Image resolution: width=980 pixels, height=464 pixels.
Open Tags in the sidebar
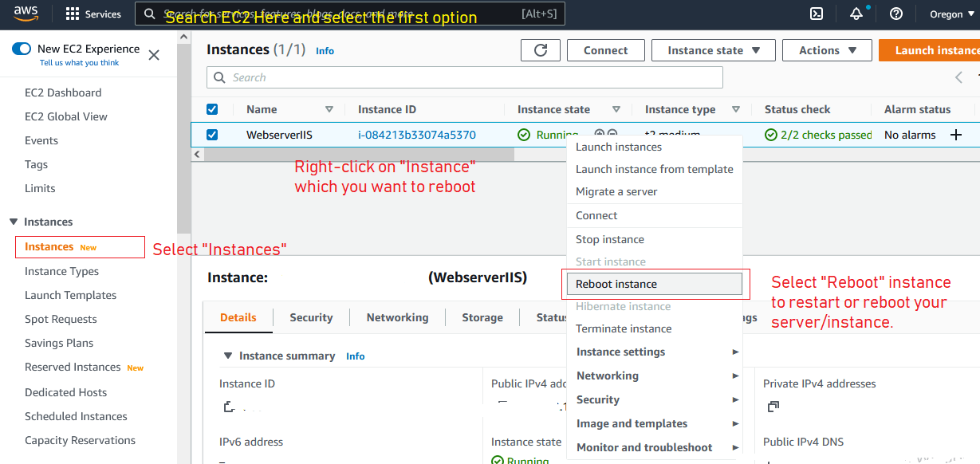pos(36,164)
